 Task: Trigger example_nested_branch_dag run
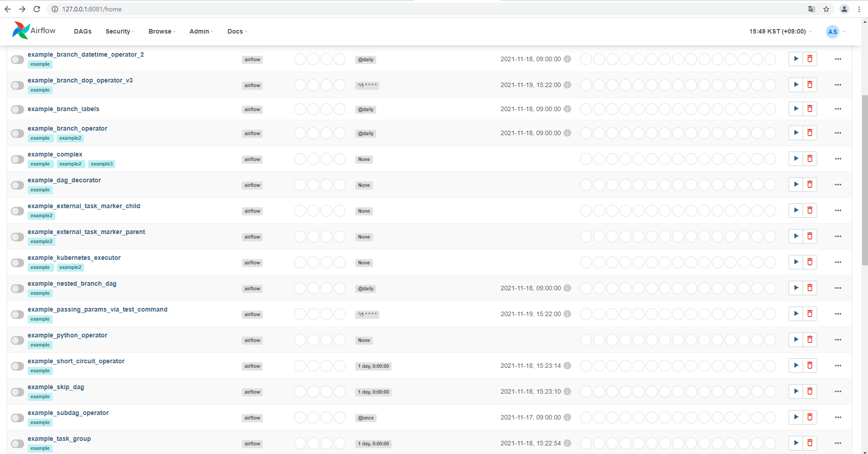pos(796,288)
